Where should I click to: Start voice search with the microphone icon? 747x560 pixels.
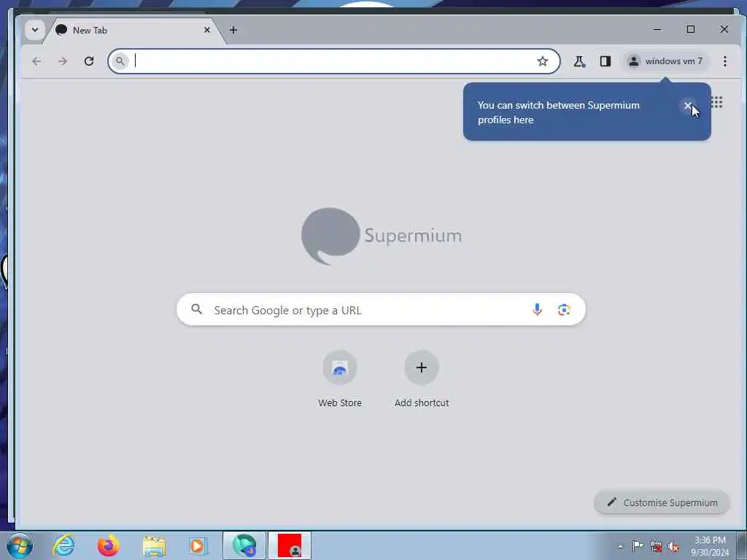tap(537, 309)
